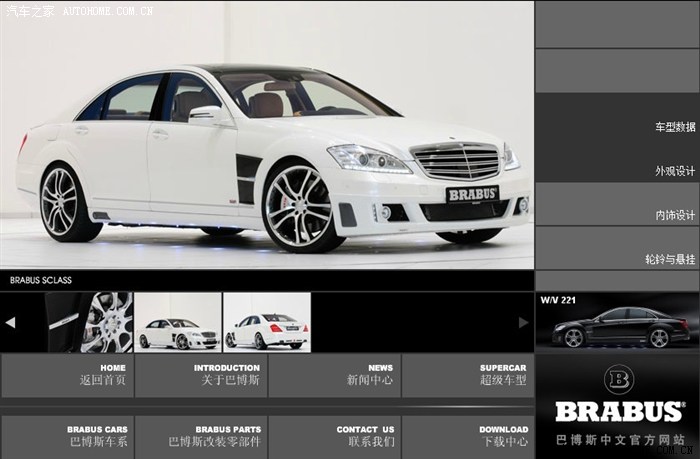Click the HOME 返回首页 button
Viewport: 700px width, 459px height.
(67, 375)
